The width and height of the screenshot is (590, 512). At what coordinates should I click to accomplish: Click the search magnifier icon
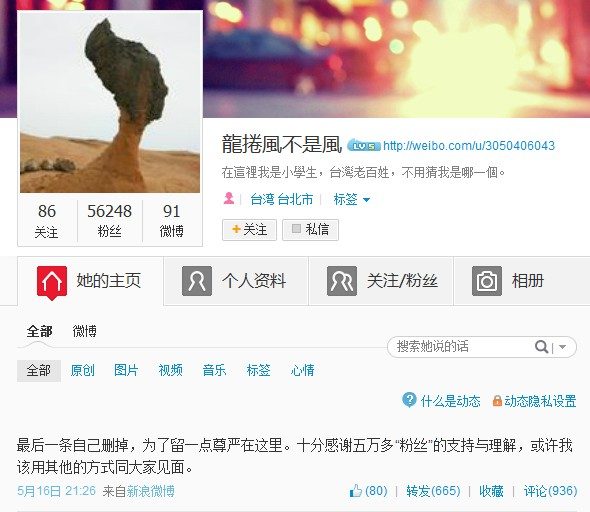click(541, 346)
